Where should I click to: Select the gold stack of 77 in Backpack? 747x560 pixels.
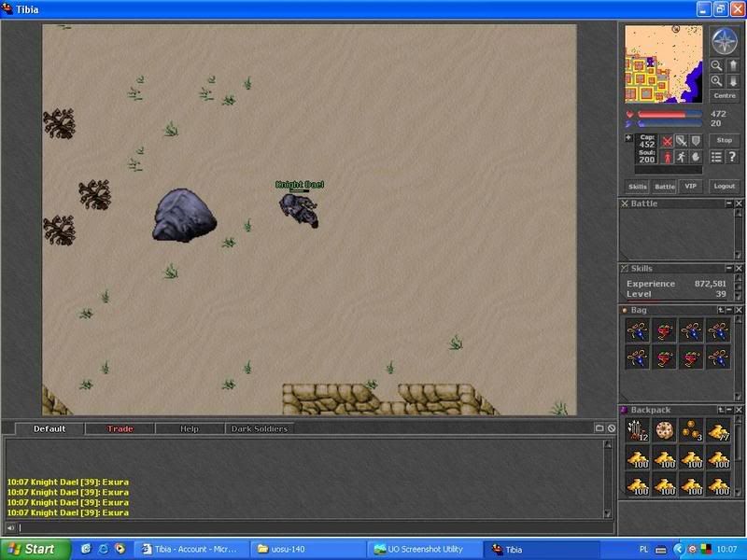pos(718,430)
